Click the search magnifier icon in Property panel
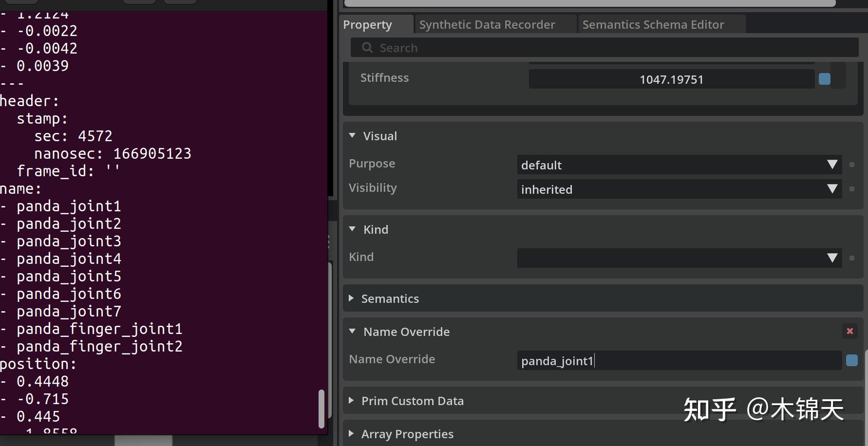The width and height of the screenshot is (868, 446). click(366, 47)
